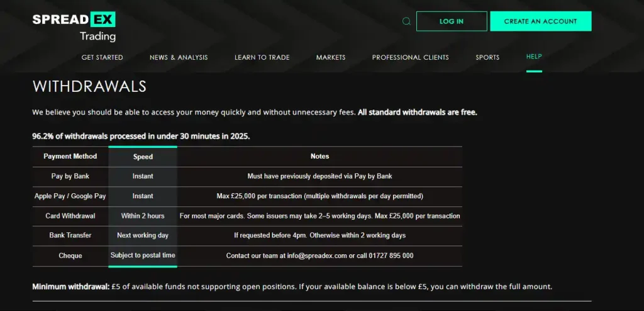This screenshot has width=644, height=311.
Task: Click the 'If requested before 4pm' note
Action: pos(319,235)
